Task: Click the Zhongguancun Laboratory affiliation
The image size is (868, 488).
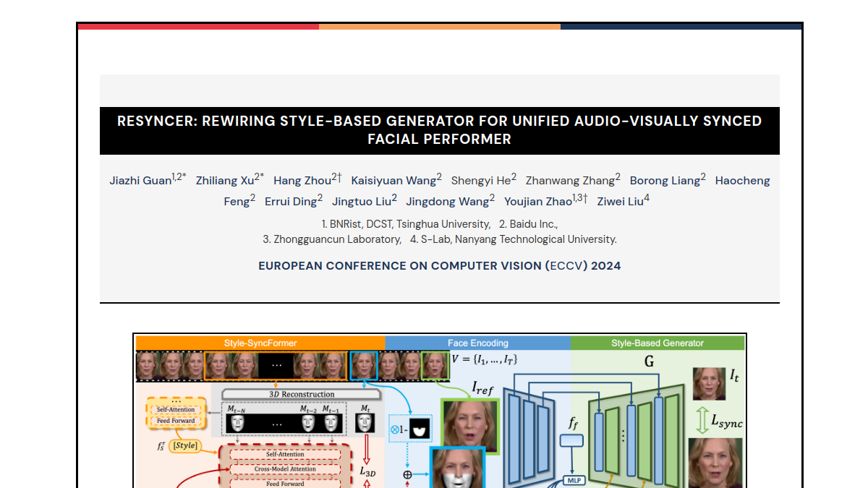Action: click(x=332, y=239)
